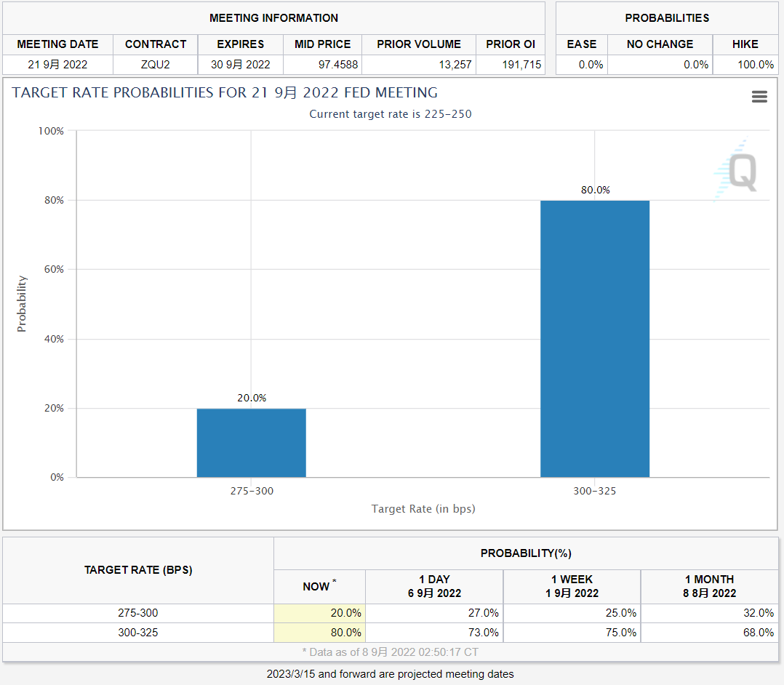Image resolution: width=784 pixels, height=685 pixels.
Task: Click the chart title for 21 9月 2022 Fed meeting
Action: coord(225,92)
